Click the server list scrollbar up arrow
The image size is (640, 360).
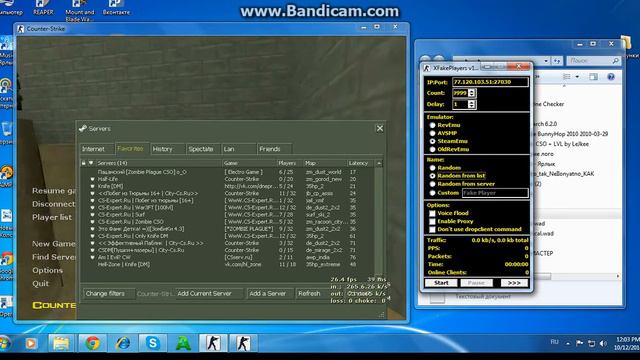[379, 163]
